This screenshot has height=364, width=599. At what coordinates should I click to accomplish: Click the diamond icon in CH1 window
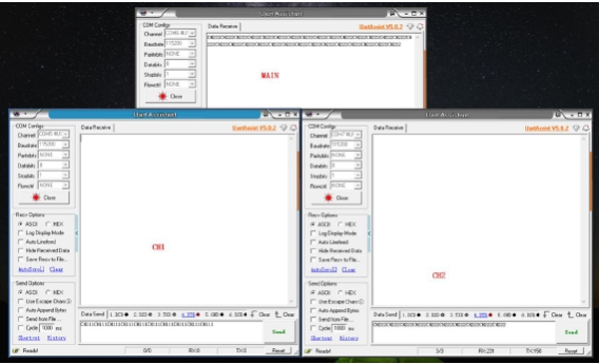click(284, 128)
